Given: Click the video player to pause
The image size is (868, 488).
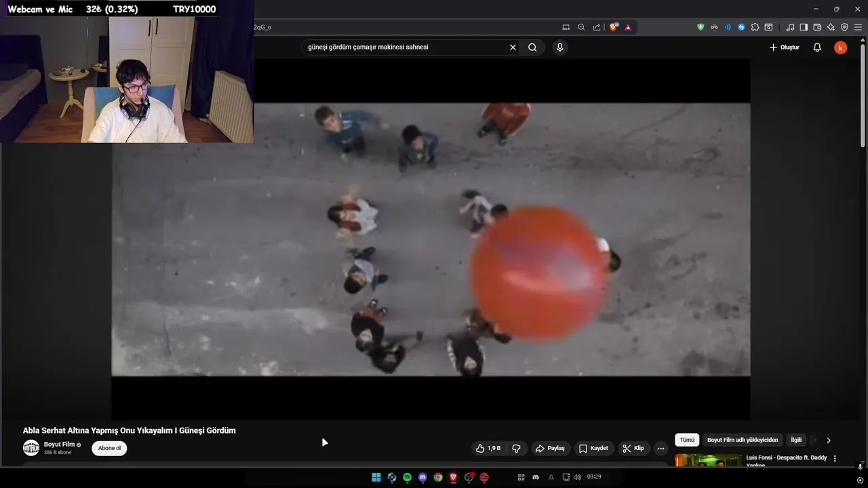Looking at the screenshot, I should point(431,239).
